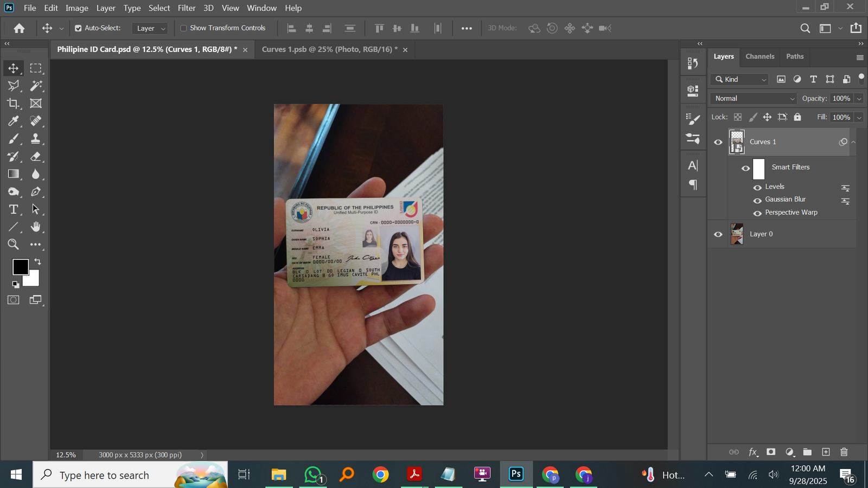Select the Eyedropper tool

(x=13, y=121)
